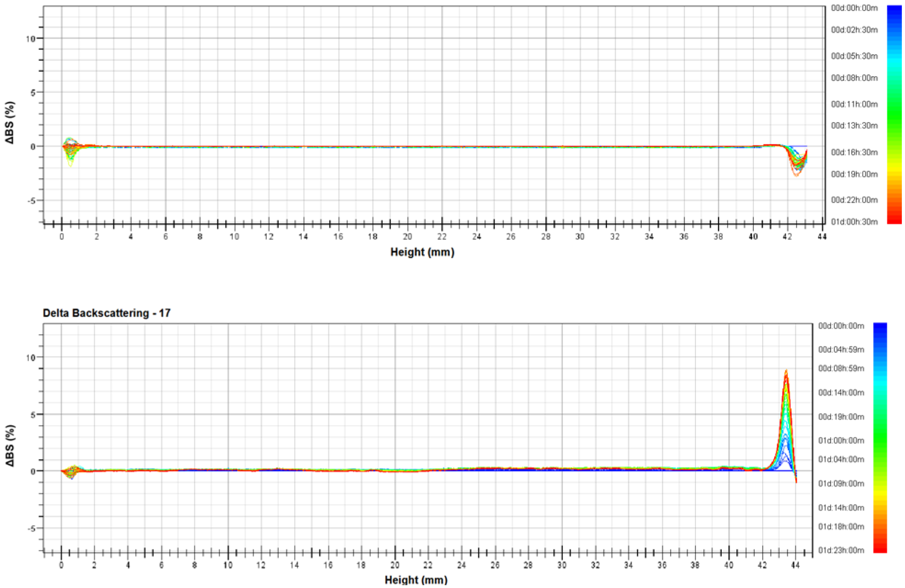Click top legend entry '00d:22h:00m'
This screenshot has width=905, height=588.
854,200
